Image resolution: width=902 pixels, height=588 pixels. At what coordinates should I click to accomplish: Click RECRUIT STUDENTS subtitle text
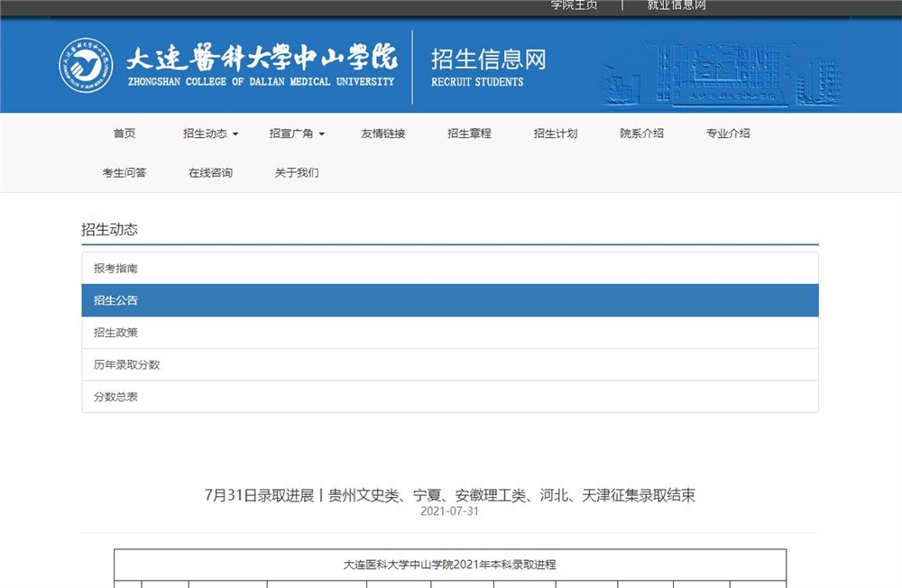point(477,82)
